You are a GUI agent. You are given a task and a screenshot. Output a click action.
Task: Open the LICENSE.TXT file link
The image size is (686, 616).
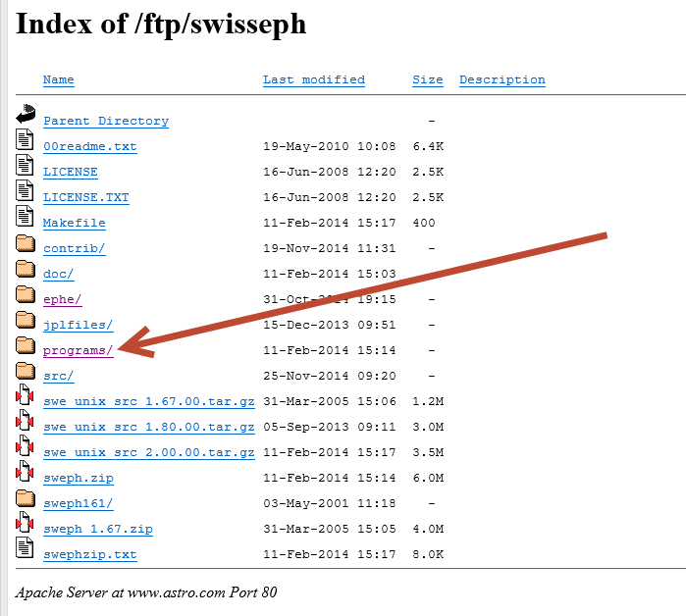(x=85, y=198)
